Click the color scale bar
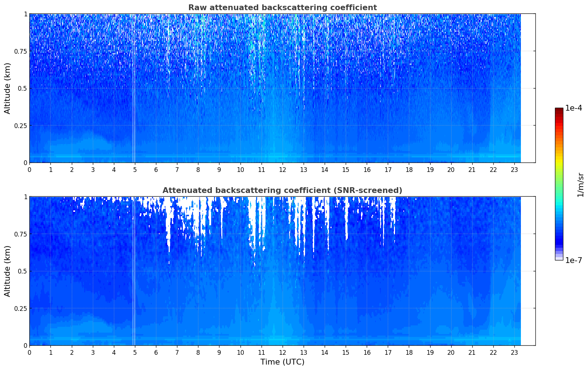The image size is (588, 370). (559, 184)
